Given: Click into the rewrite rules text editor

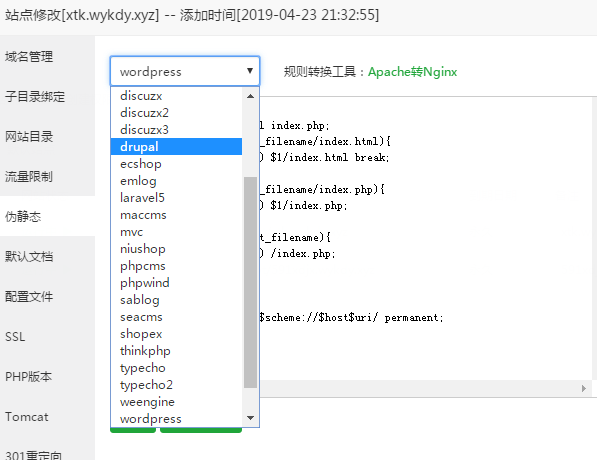Looking at the screenshot, I should click(x=426, y=238).
